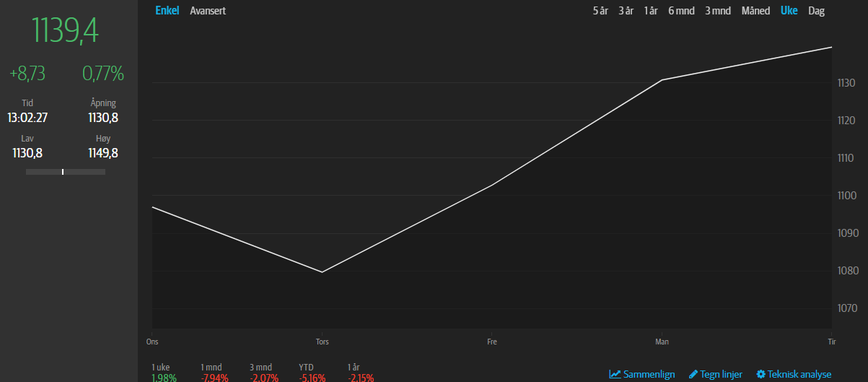This screenshot has height=382, width=868.
Task: Click the Tegn linjer pencil icon
Action: (x=693, y=374)
